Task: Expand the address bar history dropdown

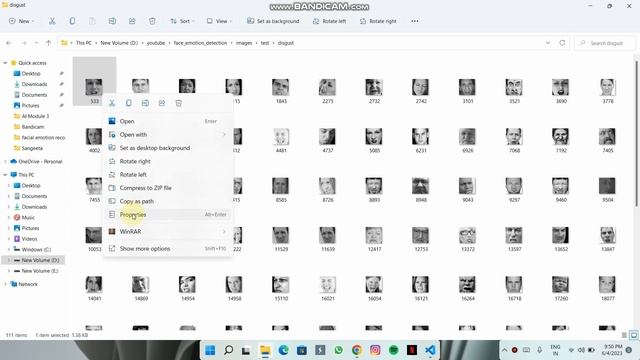Action: coord(548,43)
